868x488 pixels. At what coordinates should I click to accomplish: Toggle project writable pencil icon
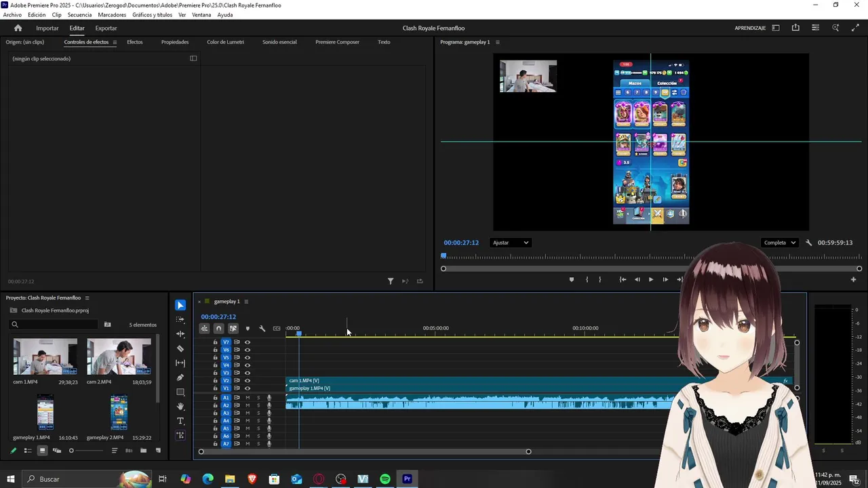coord(13,451)
